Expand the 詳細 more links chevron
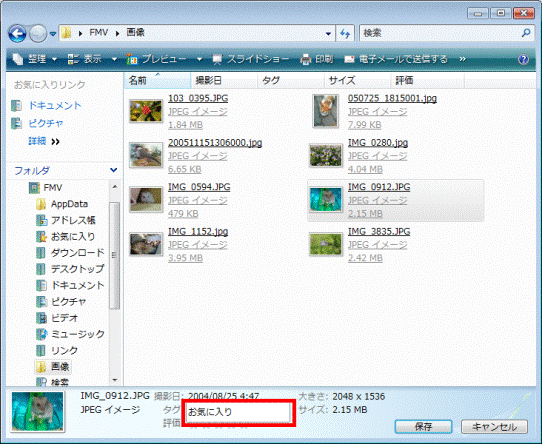The image size is (542, 444). [55, 141]
